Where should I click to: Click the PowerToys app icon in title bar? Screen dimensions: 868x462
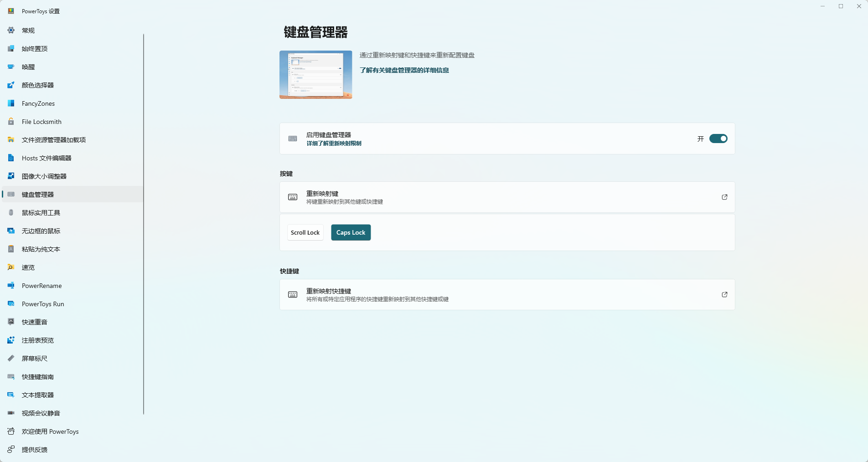tap(11, 11)
